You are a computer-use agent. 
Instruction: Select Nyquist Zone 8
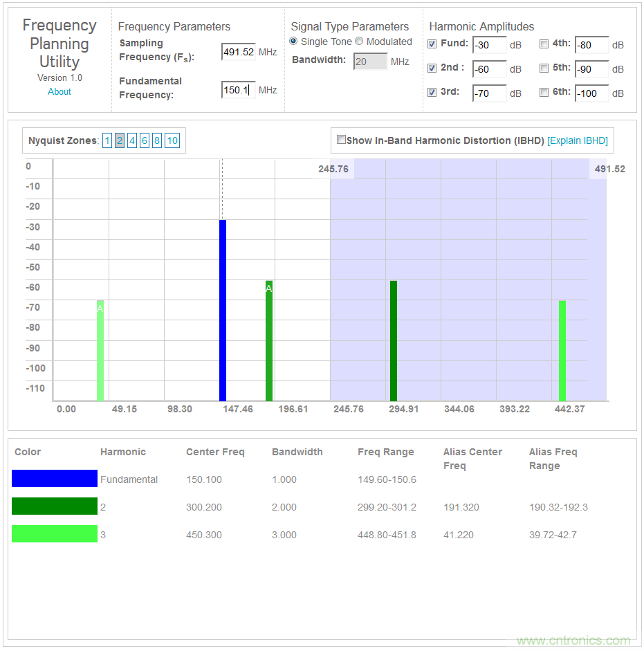click(x=157, y=141)
